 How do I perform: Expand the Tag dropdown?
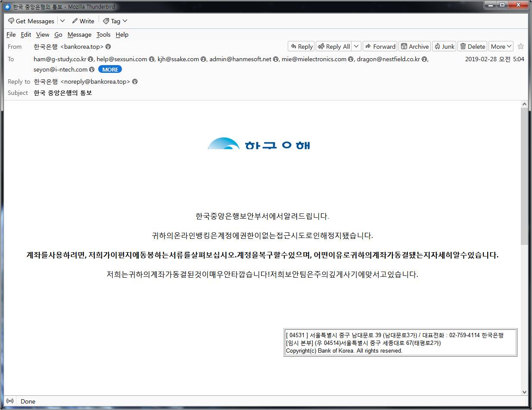(115, 21)
